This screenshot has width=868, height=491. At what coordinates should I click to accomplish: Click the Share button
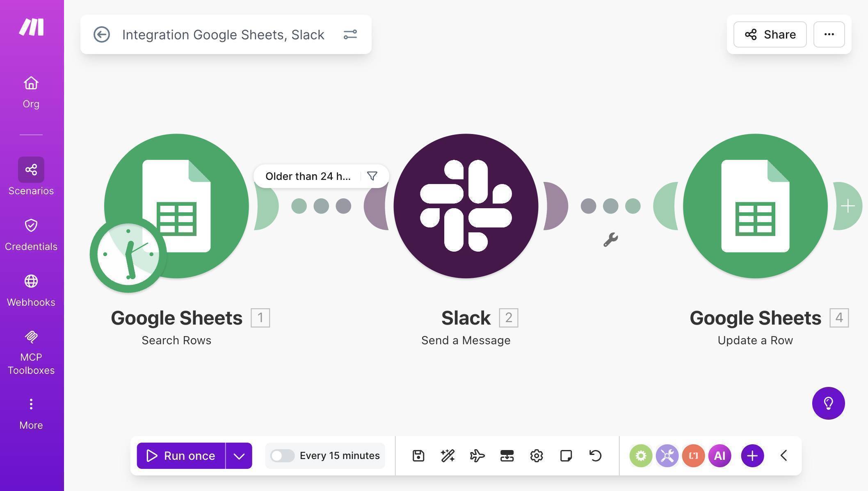[770, 34]
